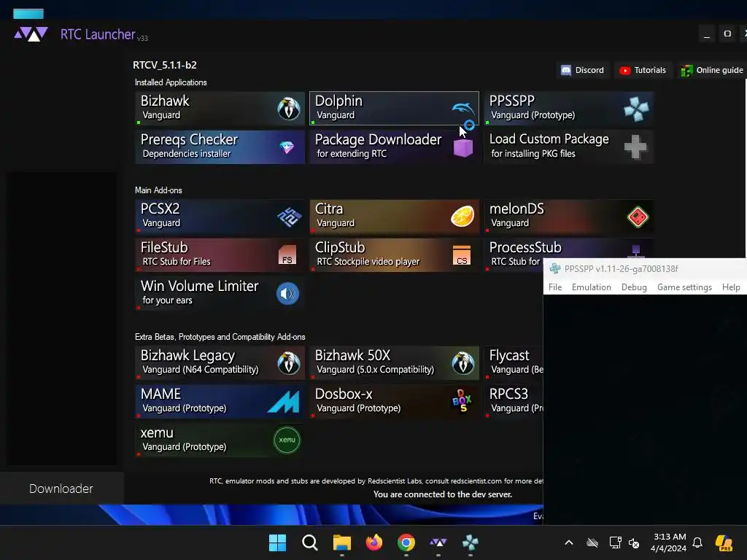Image resolution: width=747 pixels, height=560 pixels.
Task: Click the melonDS red diamond icon
Action: (x=638, y=217)
